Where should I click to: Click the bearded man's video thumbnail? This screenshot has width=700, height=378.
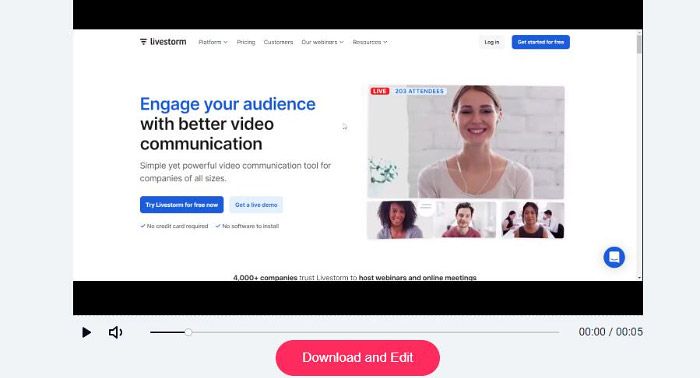(465, 220)
